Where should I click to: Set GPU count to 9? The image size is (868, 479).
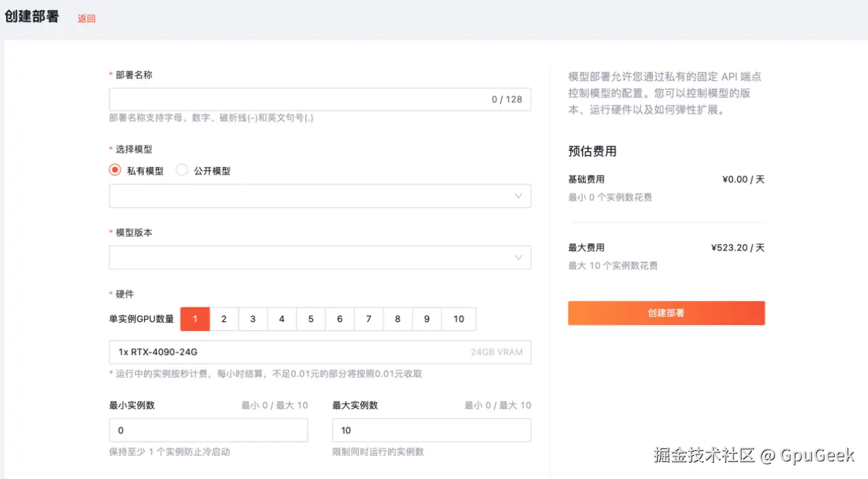427,319
